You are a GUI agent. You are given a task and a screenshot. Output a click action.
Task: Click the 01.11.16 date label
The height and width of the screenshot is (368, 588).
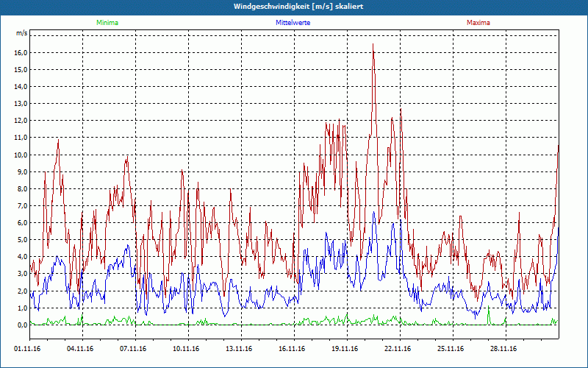click(x=27, y=349)
